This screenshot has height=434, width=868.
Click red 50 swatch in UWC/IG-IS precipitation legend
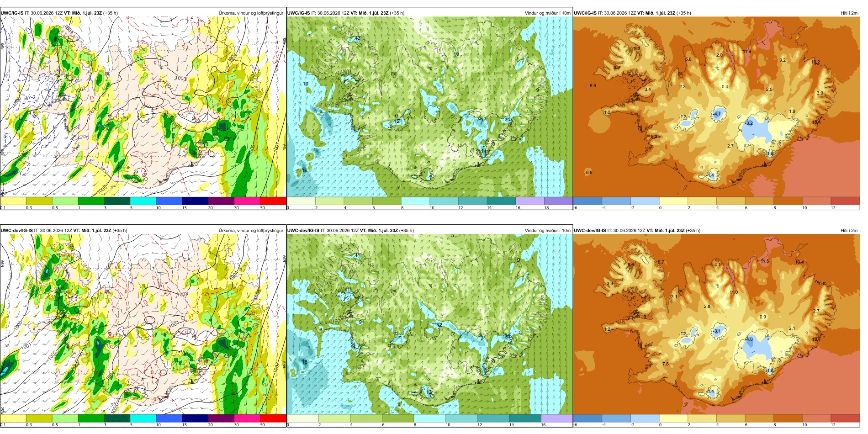(273, 201)
